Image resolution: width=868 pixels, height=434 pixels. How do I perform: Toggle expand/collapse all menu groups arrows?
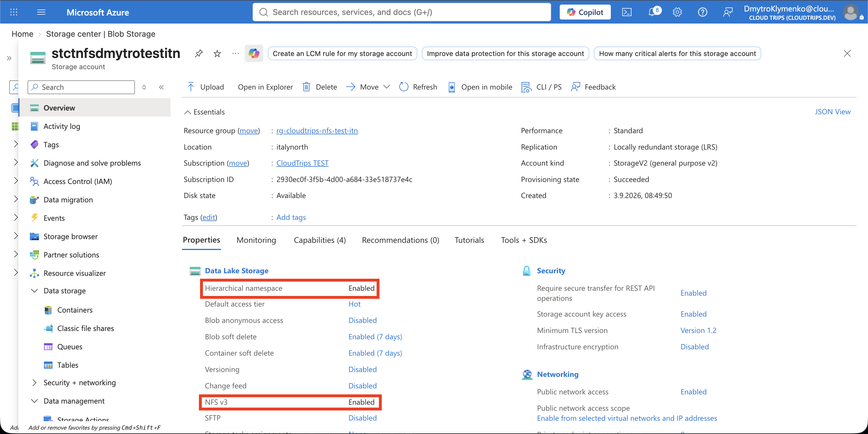(x=144, y=87)
